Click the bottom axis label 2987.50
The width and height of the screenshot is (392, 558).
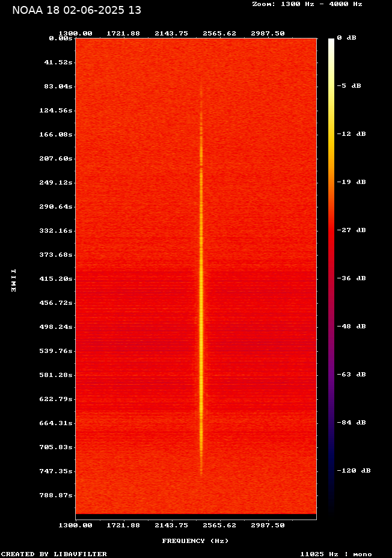tap(268, 525)
